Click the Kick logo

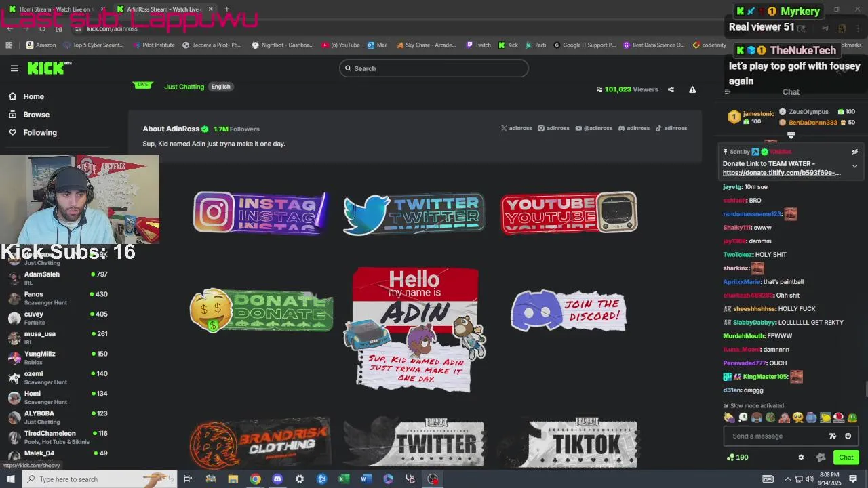coord(49,68)
